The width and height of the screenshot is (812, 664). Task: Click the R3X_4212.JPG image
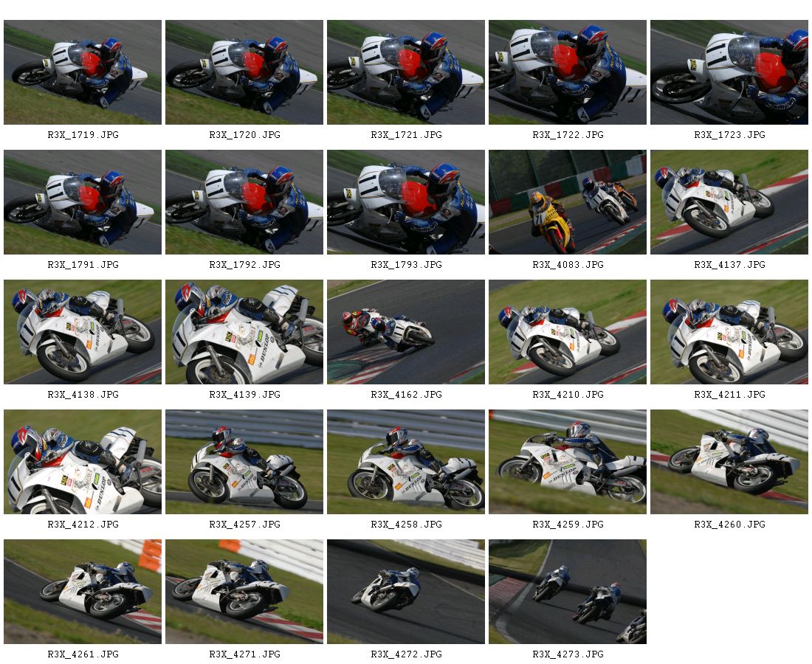(x=83, y=462)
